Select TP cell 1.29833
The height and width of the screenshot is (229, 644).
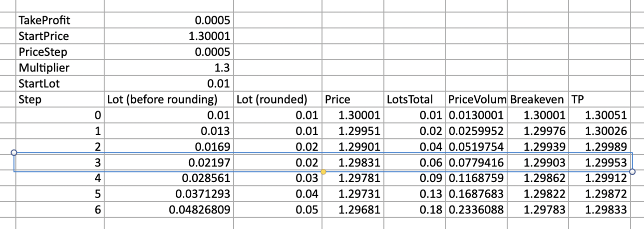point(600,209)
